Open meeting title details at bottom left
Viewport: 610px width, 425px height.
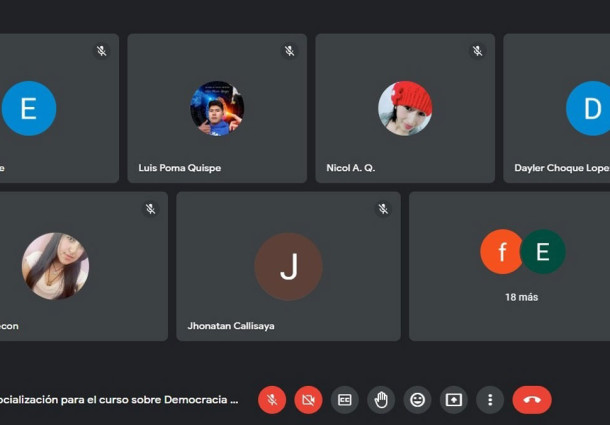[x=118, y=400]
